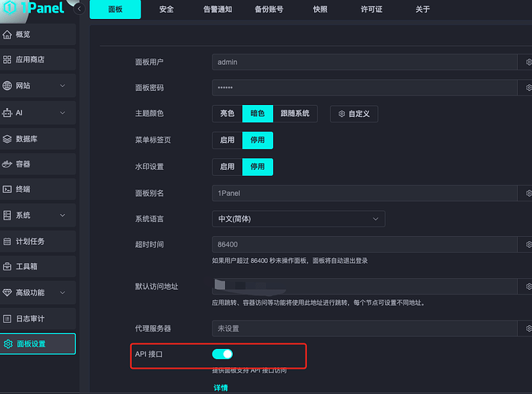Select 亮色 light theme option

coord(227,114)
